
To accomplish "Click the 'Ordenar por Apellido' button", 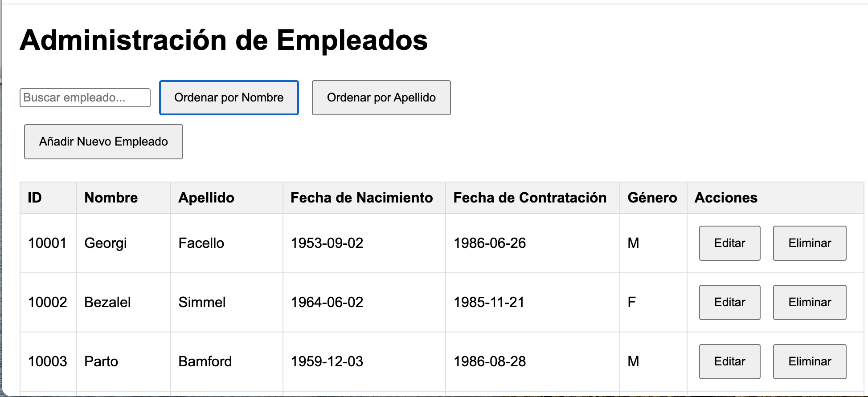I will click(381, 97).
